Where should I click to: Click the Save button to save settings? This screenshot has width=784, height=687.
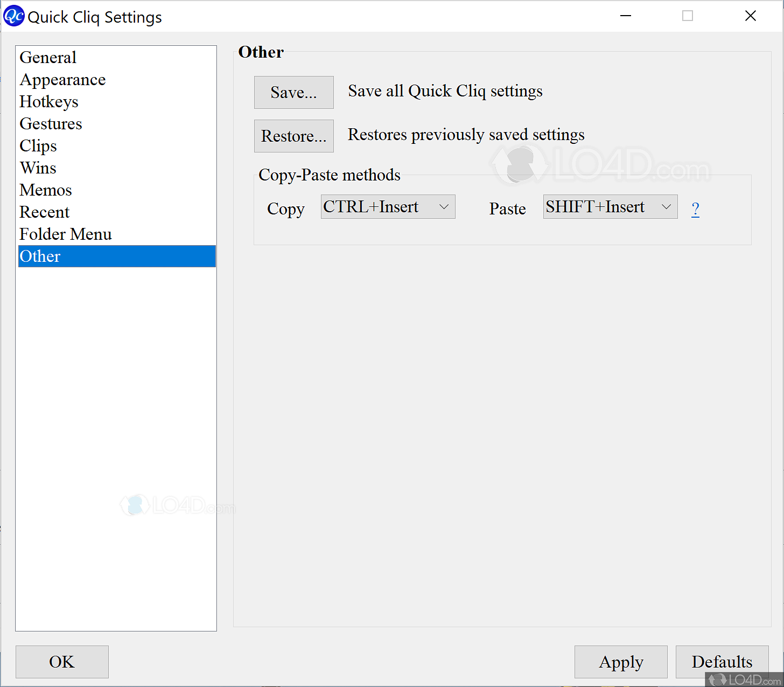pyautogui.click(x=293, y=92)
